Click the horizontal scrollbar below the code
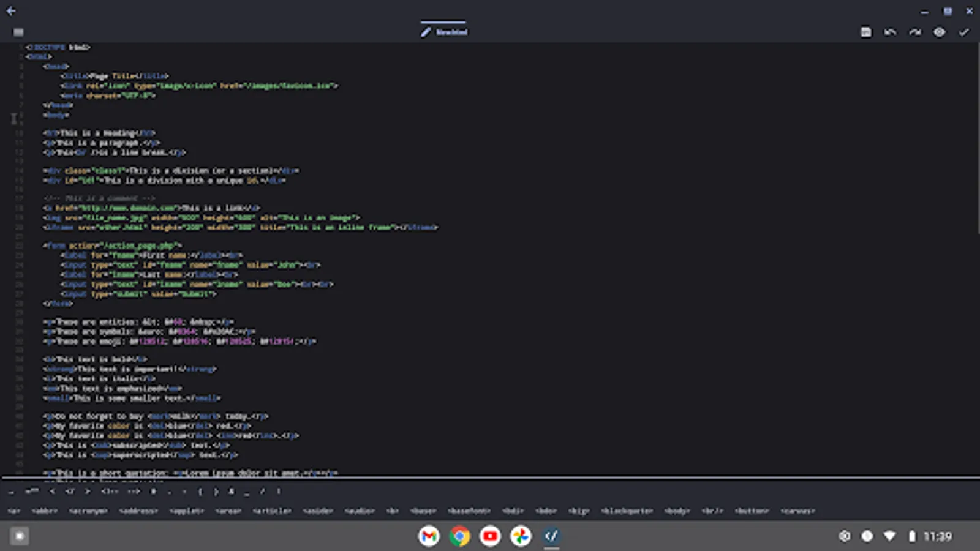Viewport: 980px width, 551px height. click(245, 479)
